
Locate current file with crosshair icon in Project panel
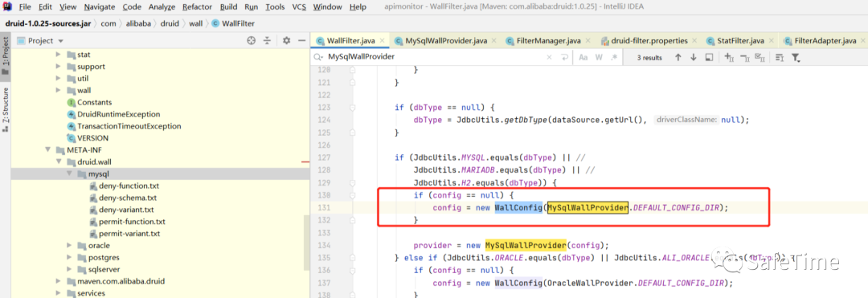(x=252, y=40)
